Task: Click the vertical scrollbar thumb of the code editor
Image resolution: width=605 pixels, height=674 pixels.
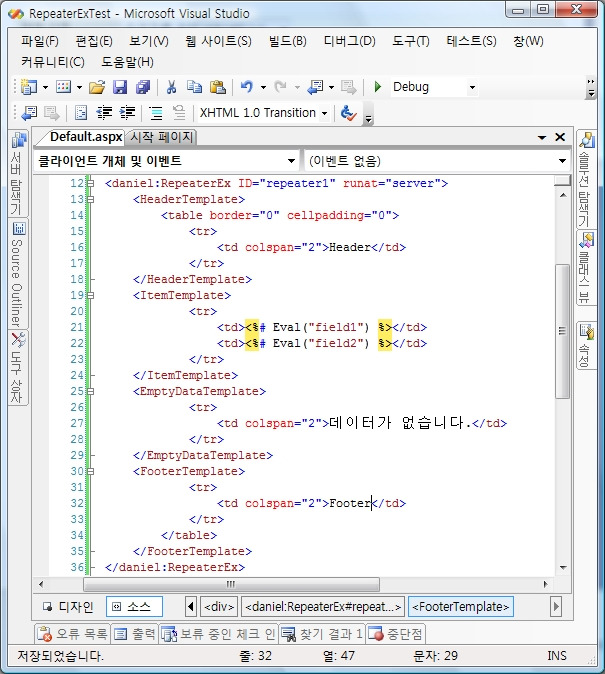Action: click(562, 331)
